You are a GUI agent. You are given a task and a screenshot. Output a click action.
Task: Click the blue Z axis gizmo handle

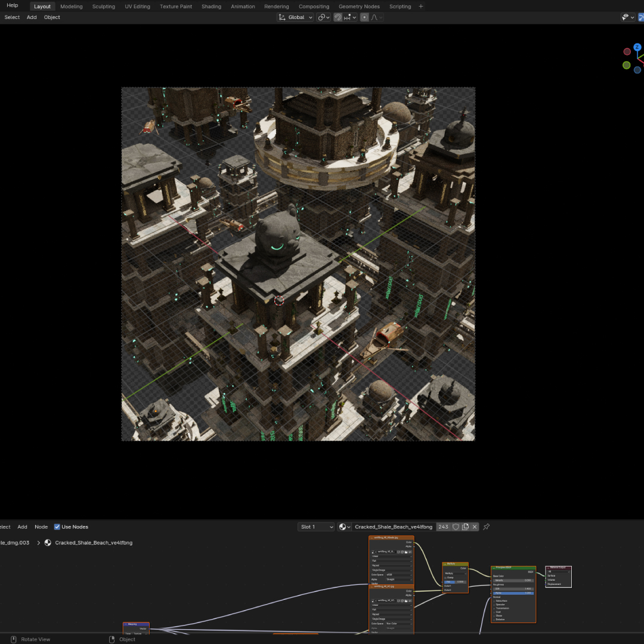(x=637, y=47)
